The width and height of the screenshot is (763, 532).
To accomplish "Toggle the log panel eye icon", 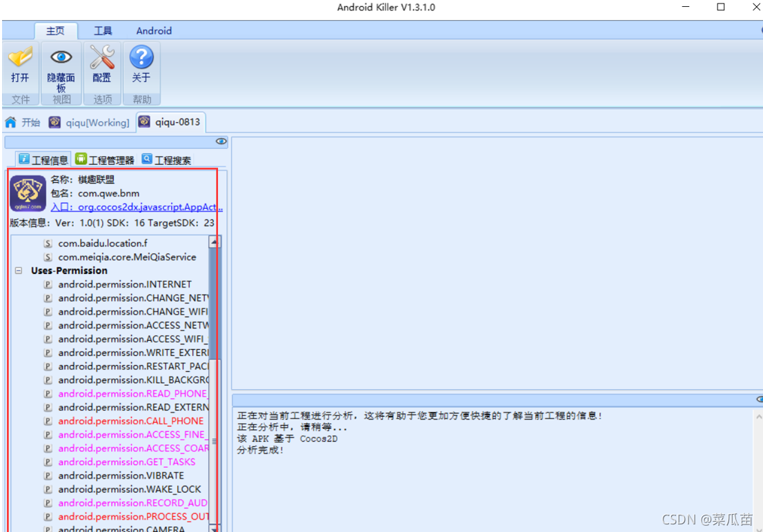I will pyautogui.click(x=760, y=399).
